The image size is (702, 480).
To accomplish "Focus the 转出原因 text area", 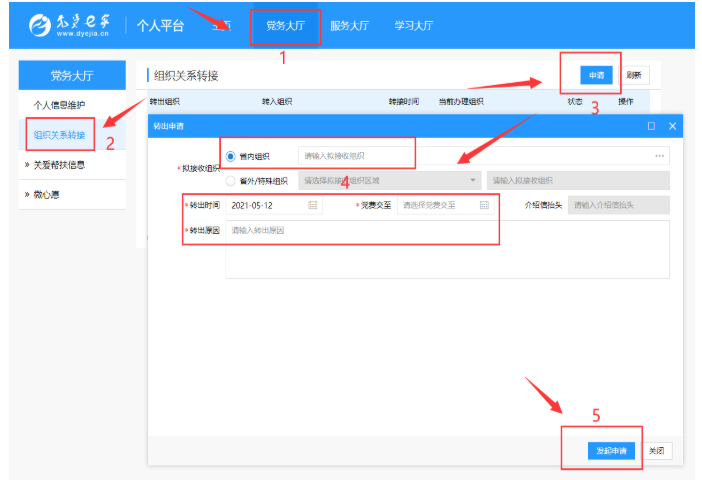I will tap(447, 248).
